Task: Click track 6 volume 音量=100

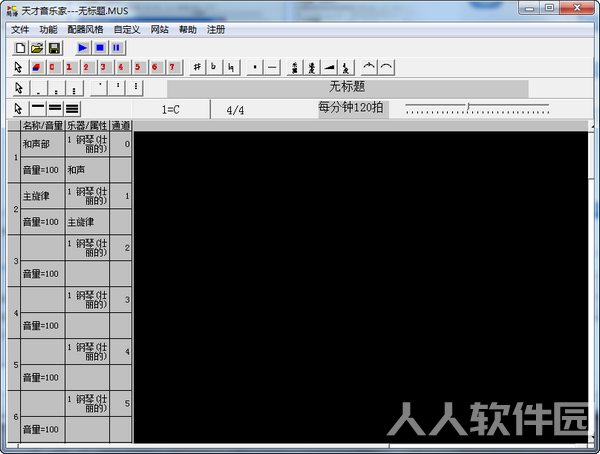Action: pyautogui.click(x=42, y=430)
